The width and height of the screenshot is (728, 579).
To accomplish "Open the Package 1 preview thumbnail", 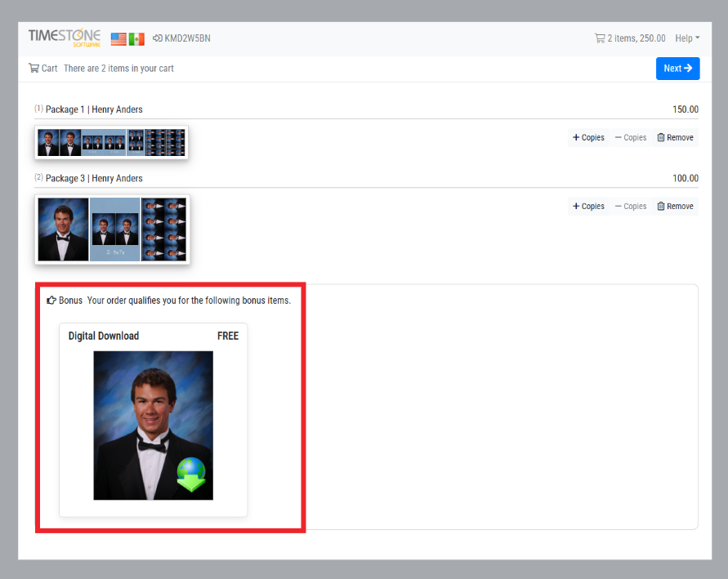I will point(112,143).
